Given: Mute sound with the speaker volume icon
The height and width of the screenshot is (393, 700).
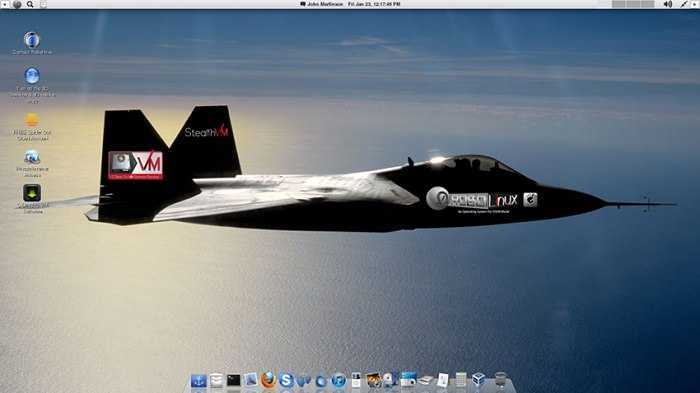Looking at the screenshot, I should 668,4.
